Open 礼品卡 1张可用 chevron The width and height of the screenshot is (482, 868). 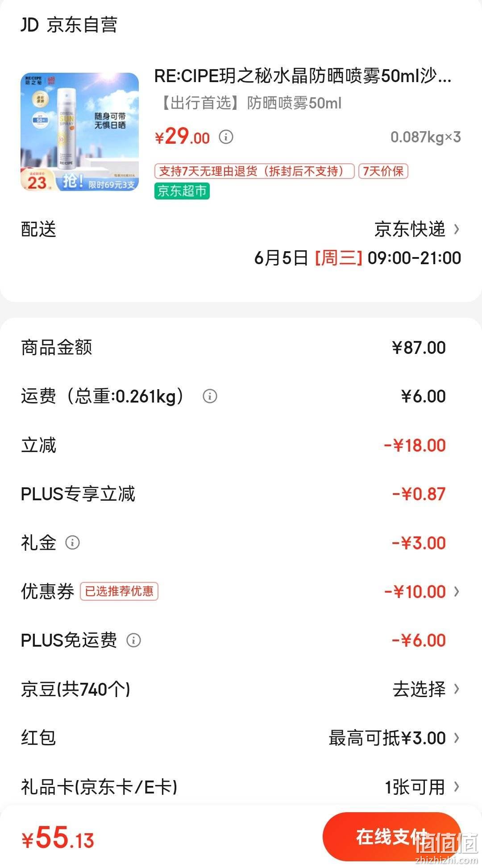pos(456,787)
